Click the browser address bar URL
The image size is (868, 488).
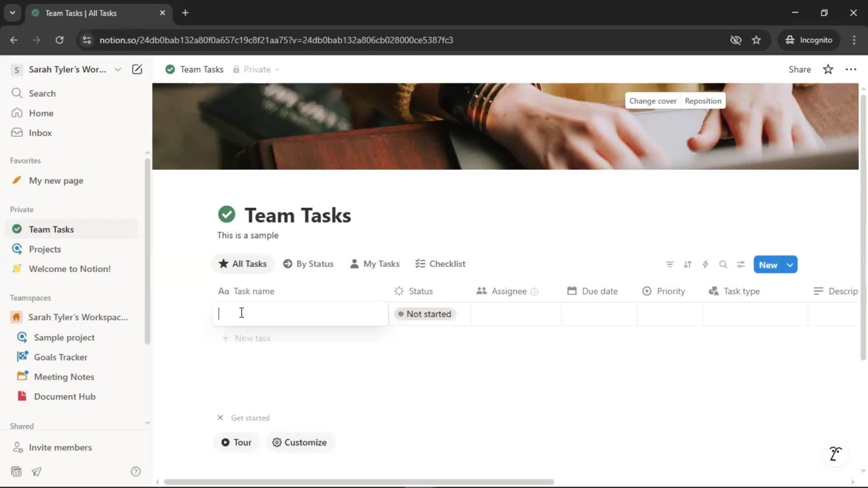[276, 40]
